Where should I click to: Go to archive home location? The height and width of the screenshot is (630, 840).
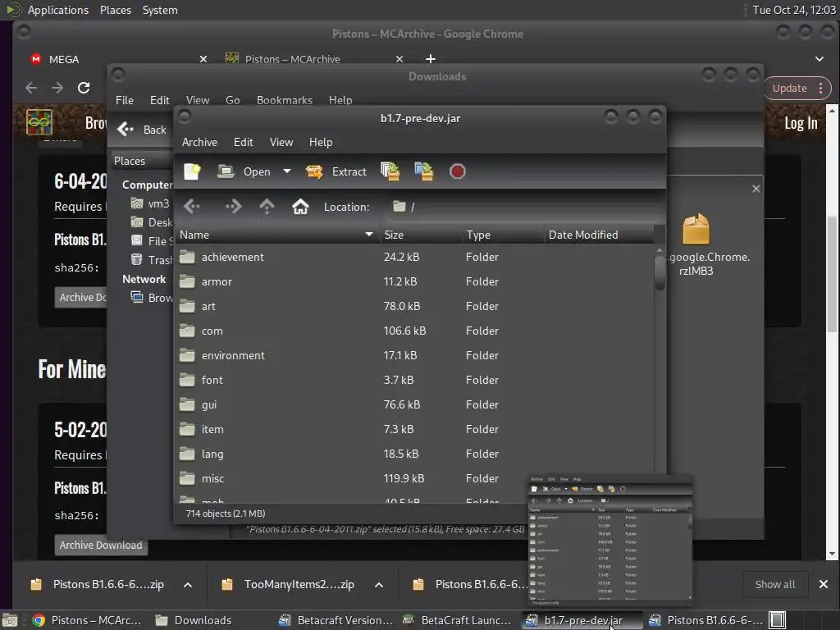(x=300, y=206)
